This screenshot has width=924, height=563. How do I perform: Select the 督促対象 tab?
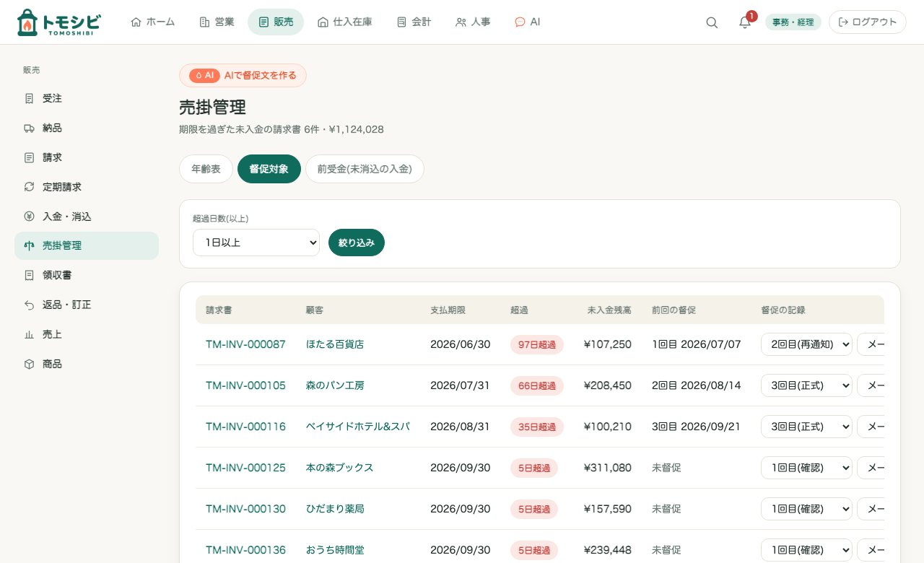coord(269,169)
